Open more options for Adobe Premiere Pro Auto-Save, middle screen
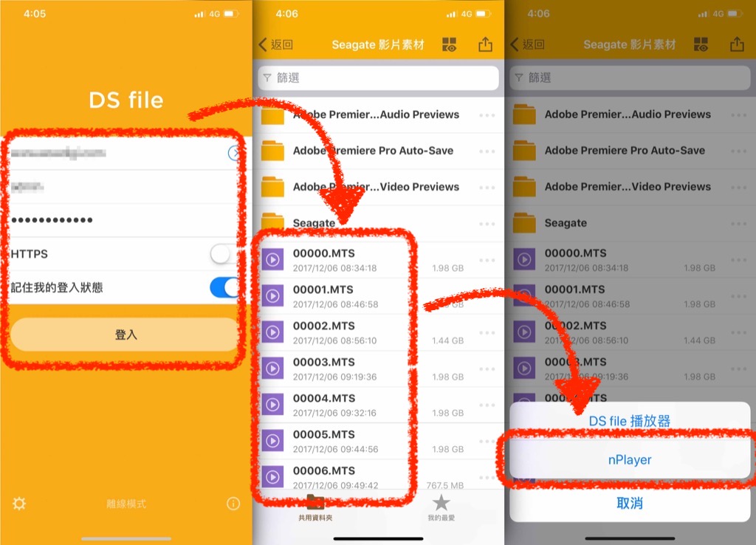 click(487, 151)
